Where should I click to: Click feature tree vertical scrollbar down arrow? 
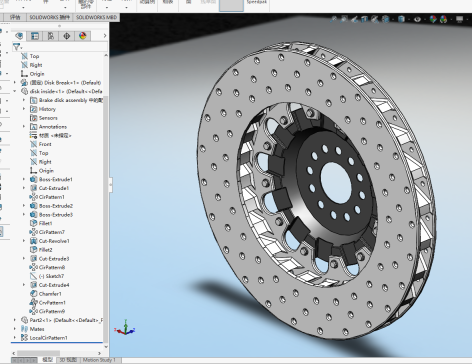click(x=106, y=347)
